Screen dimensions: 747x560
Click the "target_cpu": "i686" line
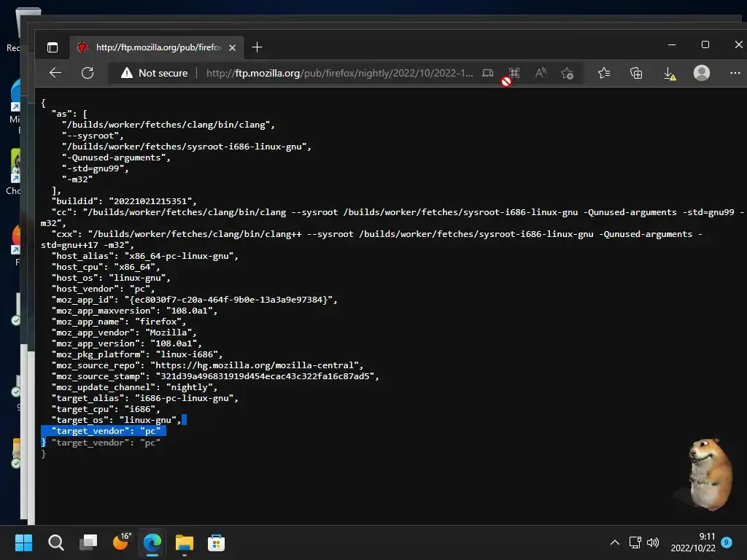(106, 409)
